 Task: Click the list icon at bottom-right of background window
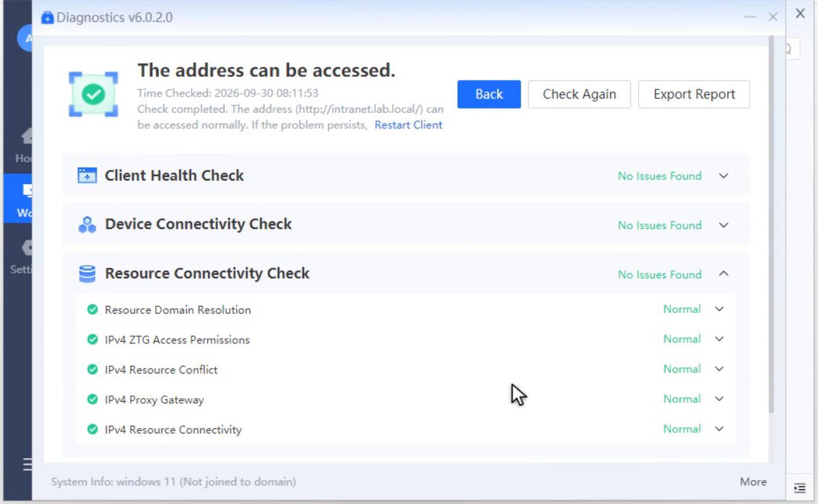click(799, 488)
